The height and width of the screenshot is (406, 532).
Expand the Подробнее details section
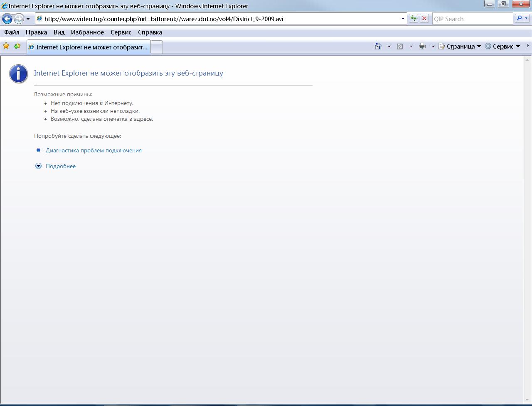coord(61,166)
